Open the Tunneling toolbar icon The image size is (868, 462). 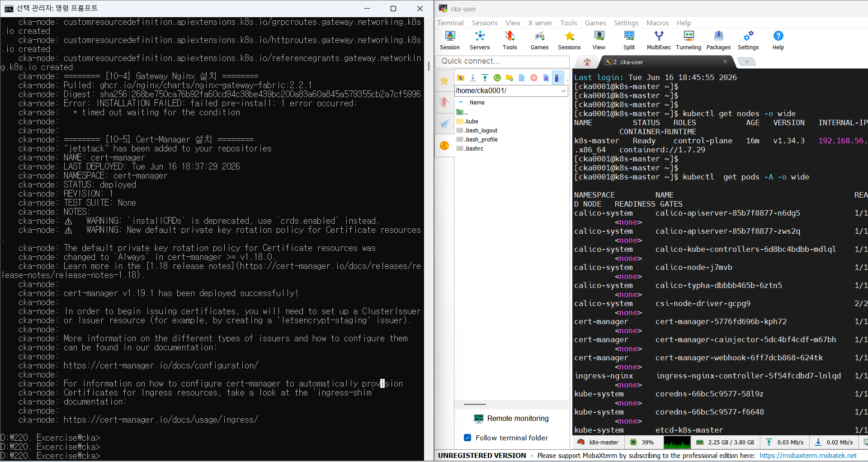tap(689, 40)
